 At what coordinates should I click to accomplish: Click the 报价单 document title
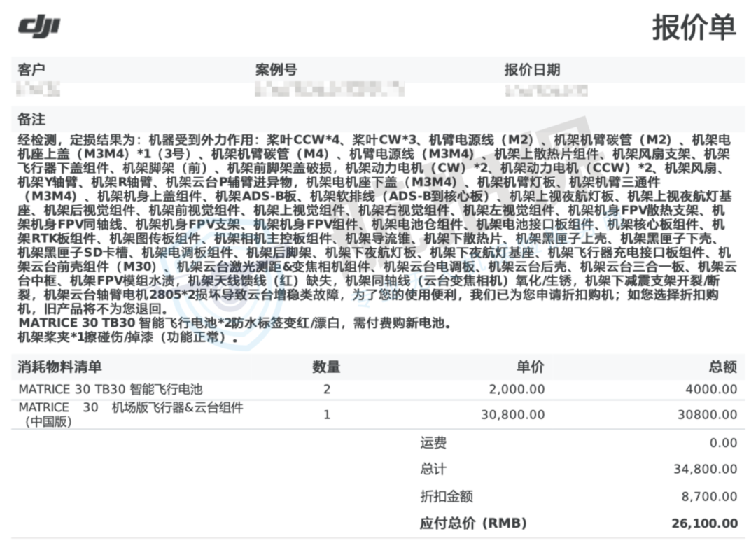point(693,27)
